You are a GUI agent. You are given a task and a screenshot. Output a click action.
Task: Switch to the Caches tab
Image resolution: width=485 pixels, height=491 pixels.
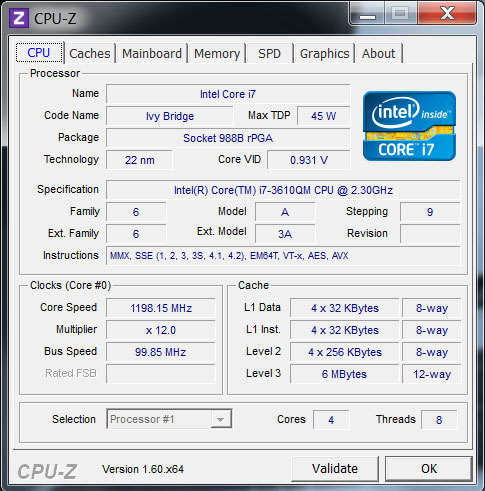tap(90, 53)
